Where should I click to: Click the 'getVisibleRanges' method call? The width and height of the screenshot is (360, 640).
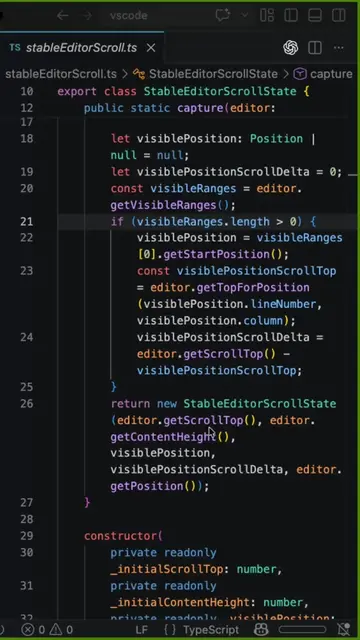[x=163, y=205]
